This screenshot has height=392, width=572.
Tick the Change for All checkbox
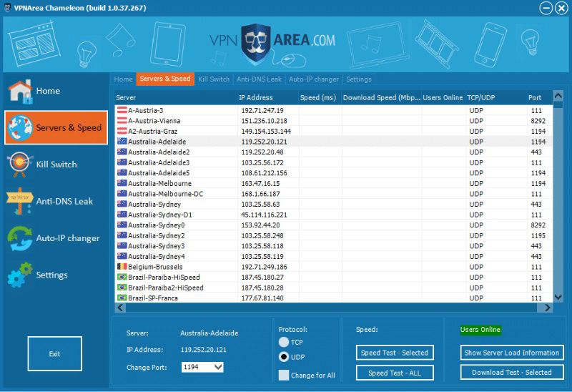283,376
